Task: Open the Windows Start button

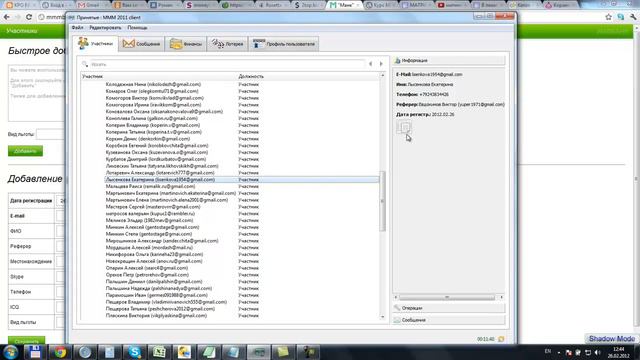Action: click(x=10, y=352)
